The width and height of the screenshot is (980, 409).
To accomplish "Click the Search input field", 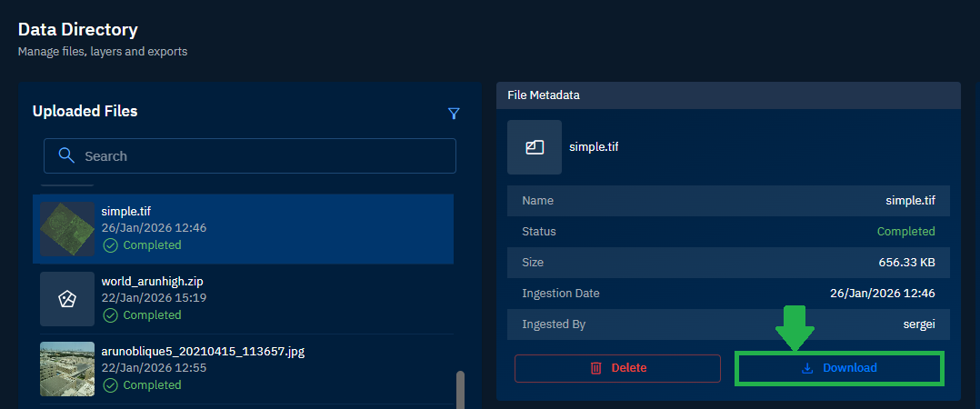I will 249,155.
